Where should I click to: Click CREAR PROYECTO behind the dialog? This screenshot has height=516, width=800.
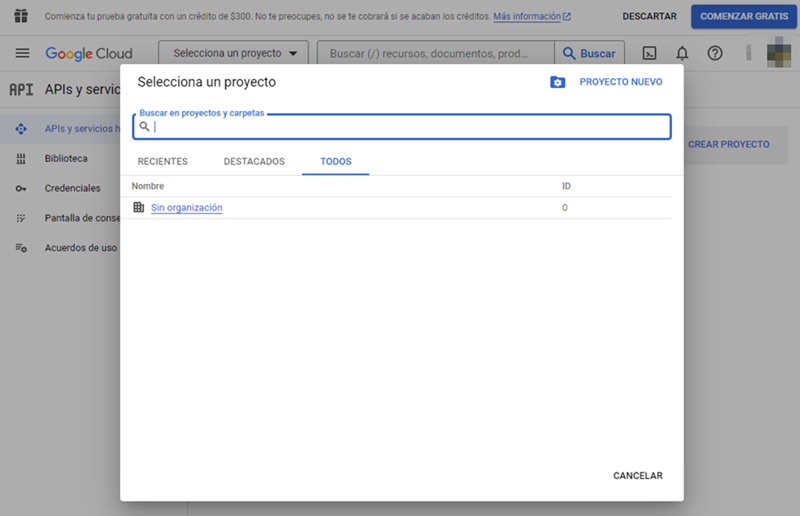pyautogui.click(x=729, y=144)
